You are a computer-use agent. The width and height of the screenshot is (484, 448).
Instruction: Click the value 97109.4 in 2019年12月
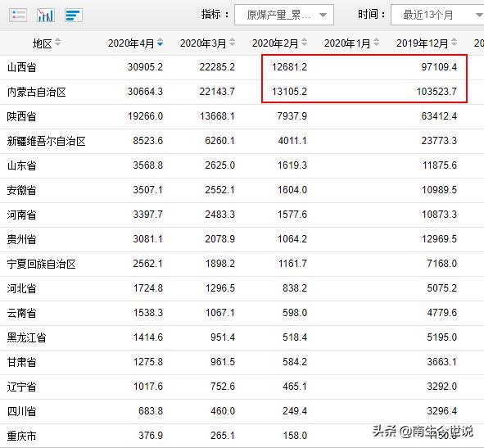point(439,67)
